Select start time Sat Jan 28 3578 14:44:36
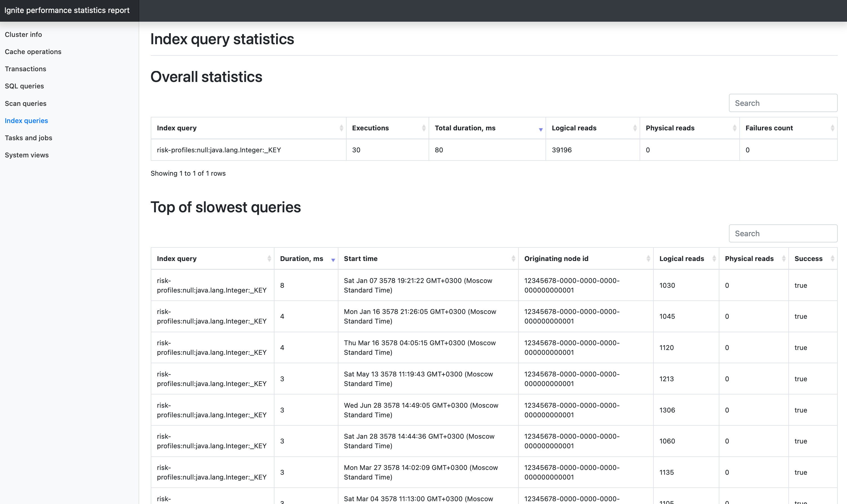Image resolution: width=847 pixels, height=504 pixels. (x=419, y=441)
